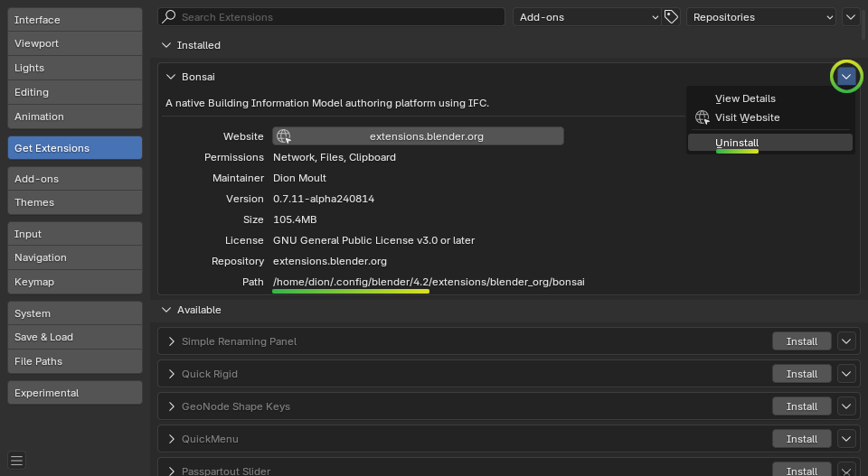Open the Repositories dropdown

760,17
